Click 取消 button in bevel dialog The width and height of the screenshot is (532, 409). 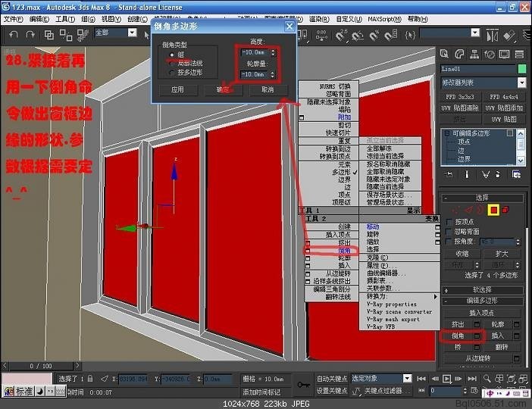tap(268, 90)
